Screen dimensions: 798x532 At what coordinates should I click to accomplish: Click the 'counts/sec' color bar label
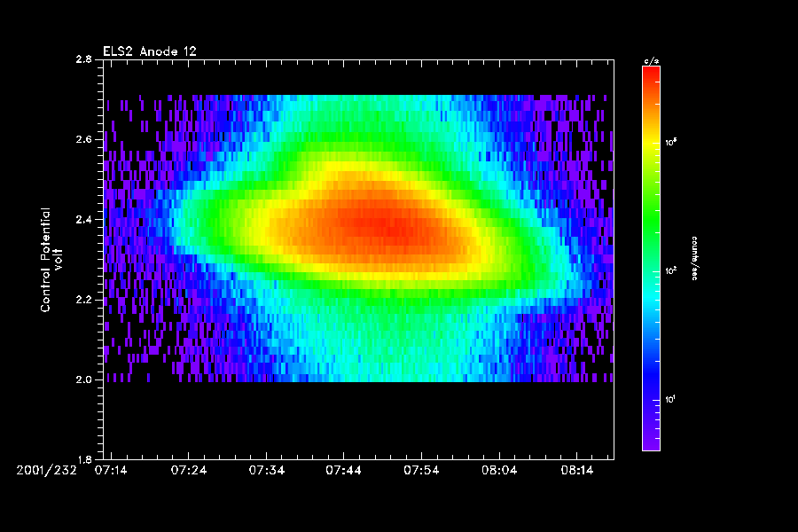(694, 259)
